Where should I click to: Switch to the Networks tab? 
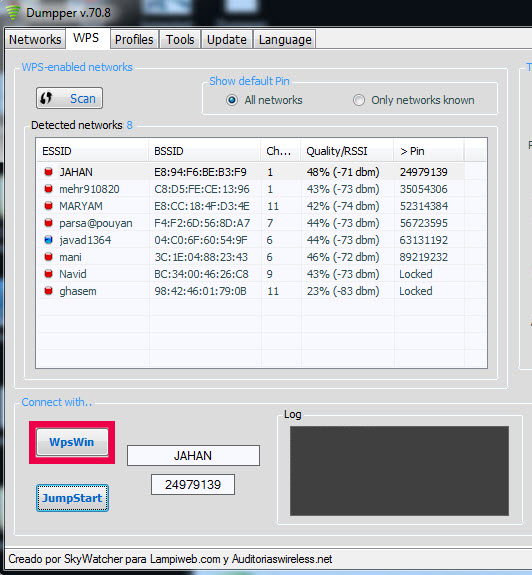tap(35, 39)
